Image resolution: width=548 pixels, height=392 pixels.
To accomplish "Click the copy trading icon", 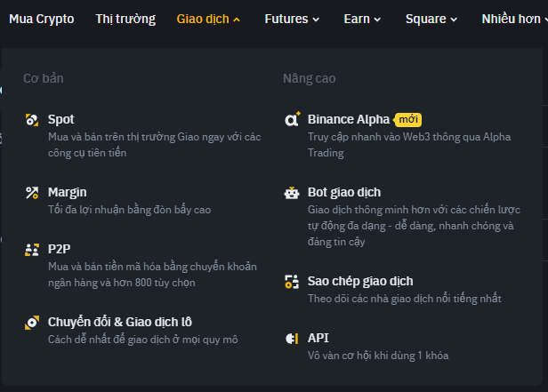I will point(292,282).
